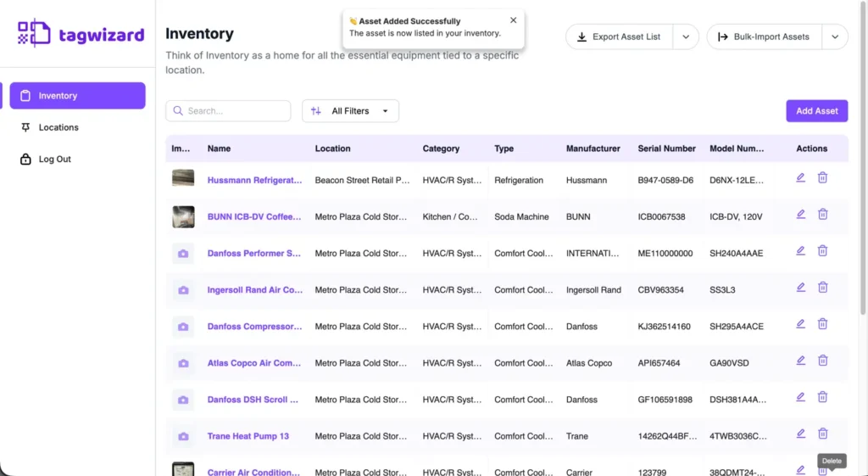
Task: Open Bulk-Import Assets dropdown arrow
Action: 835,36
